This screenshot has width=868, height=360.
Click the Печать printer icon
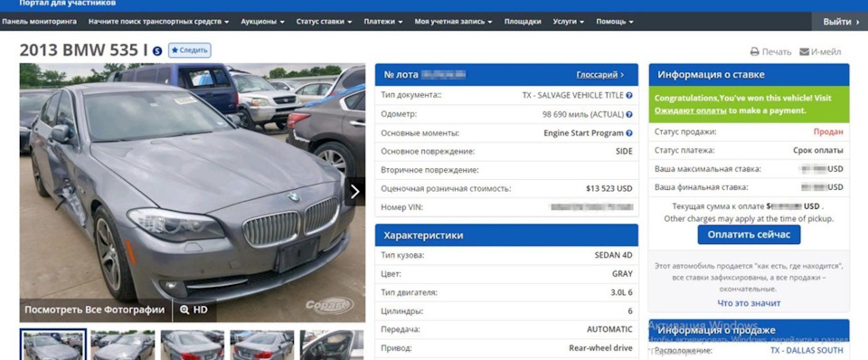(x=754, y=52)
